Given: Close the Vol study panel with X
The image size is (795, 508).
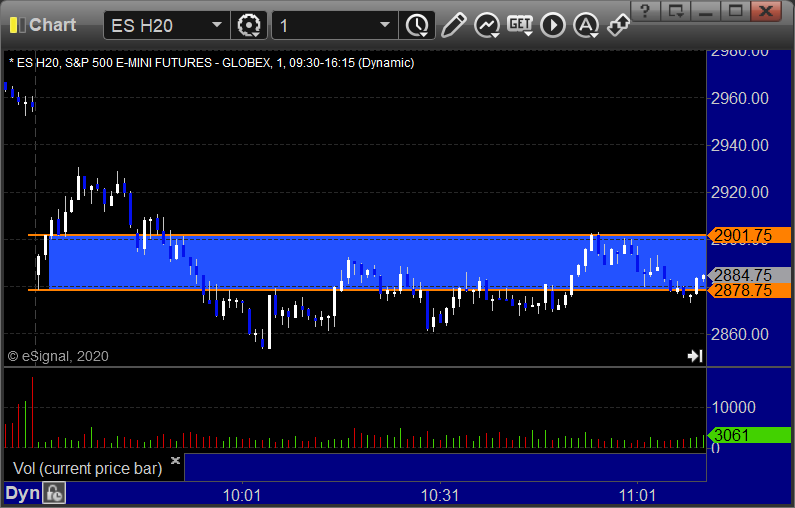Looking at the screenshot, I should coord(175,460).
